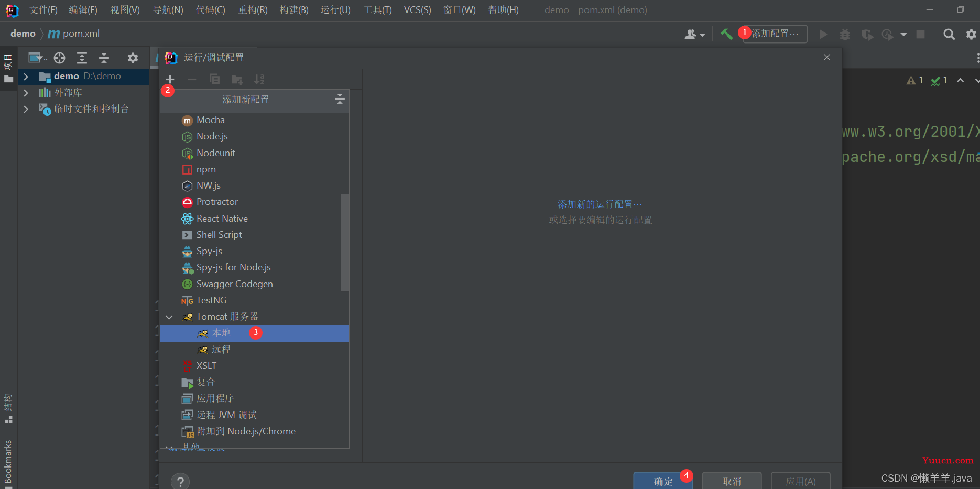Select 复合 compound configuration type
Viewport: 980px width, 489px height.
click(x=255, y=382)
